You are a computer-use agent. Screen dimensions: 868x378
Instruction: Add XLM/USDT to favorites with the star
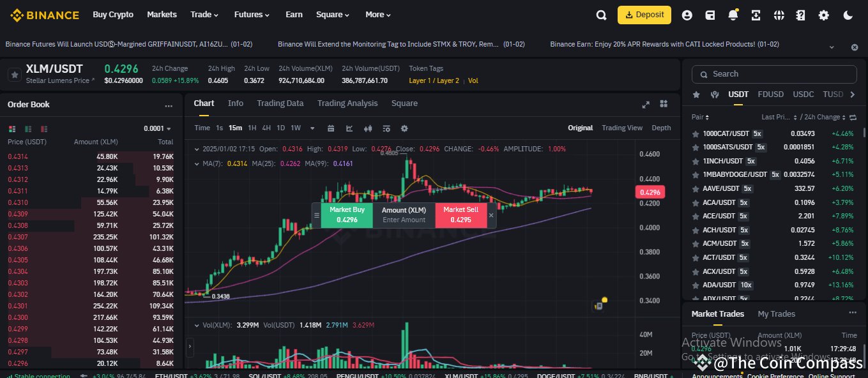coord(14,75)
